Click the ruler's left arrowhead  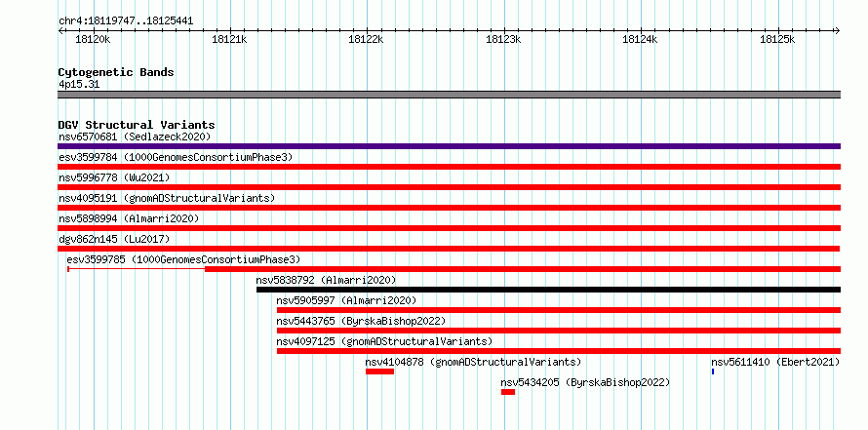coord(60,30)
